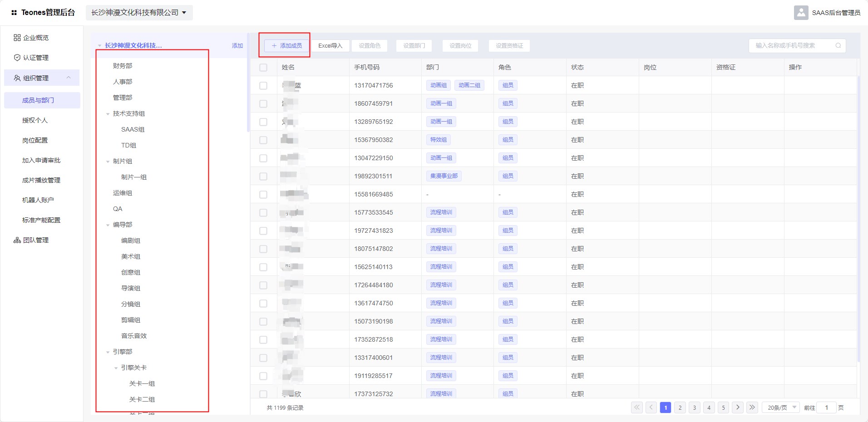
Task: Click the Teones管理后台 logo icon
Action: click(x=14, y=13)
